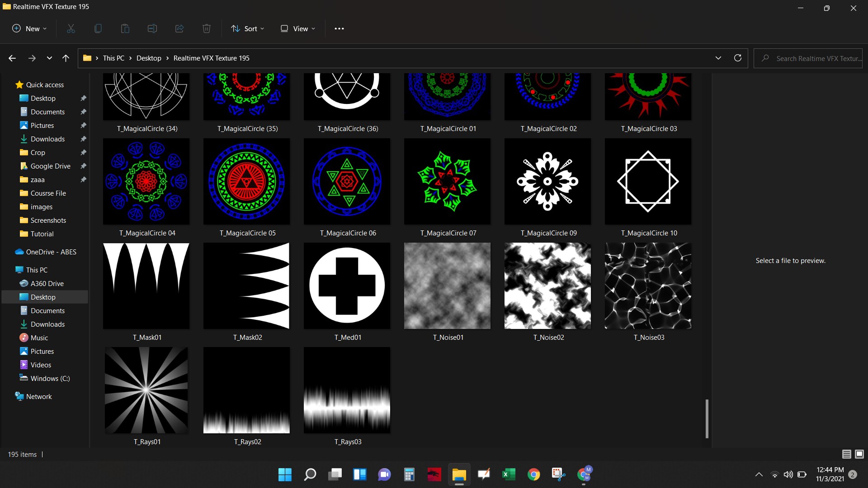Expand the address bar history chevron
Screen dimensions: 868x488
coord(718,58)
